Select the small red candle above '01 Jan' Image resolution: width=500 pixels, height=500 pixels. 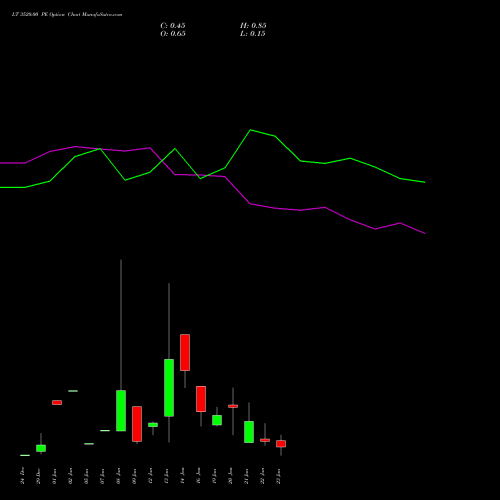(57, 402)
